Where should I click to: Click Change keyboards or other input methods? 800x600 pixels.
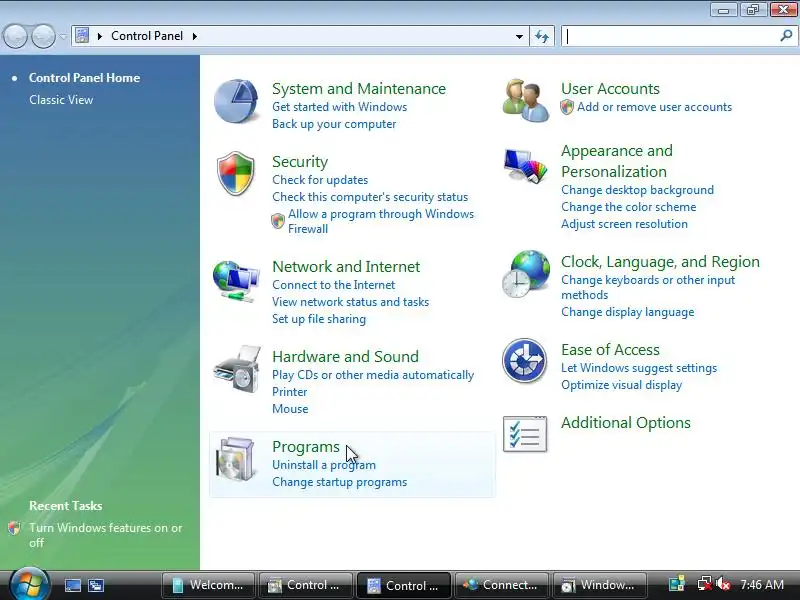648,287
